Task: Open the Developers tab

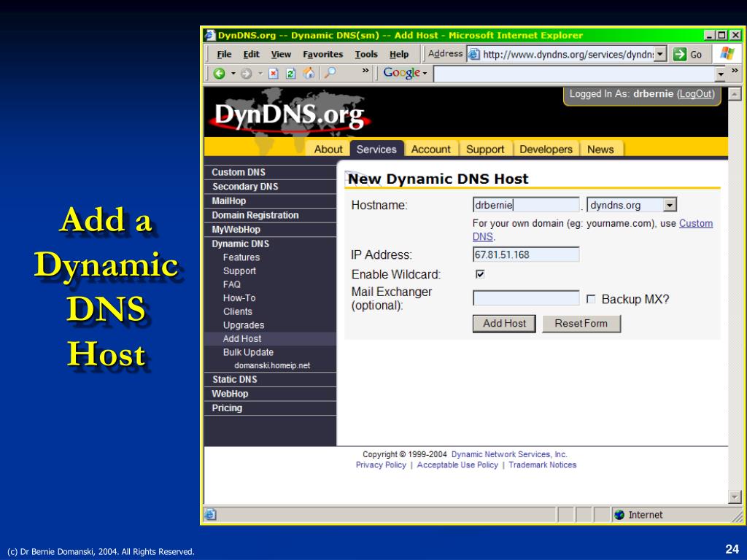Action: click(546, 149)
